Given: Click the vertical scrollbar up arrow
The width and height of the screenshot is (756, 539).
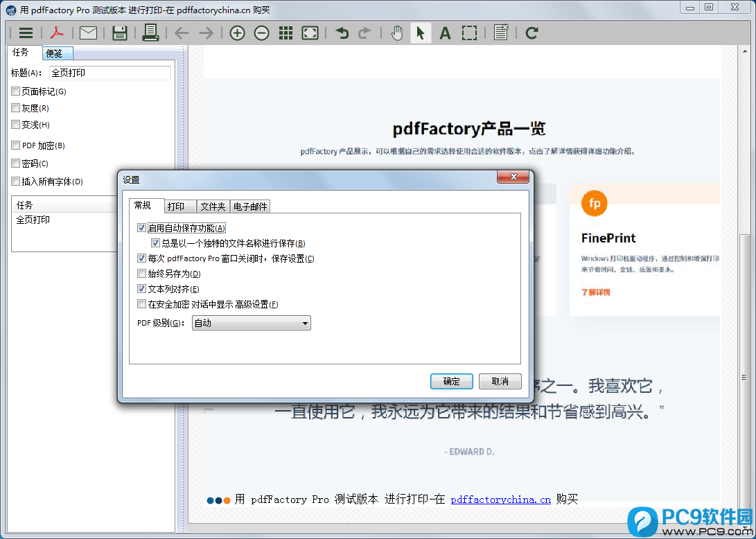Looking at the screenshot, I should 745,51.
